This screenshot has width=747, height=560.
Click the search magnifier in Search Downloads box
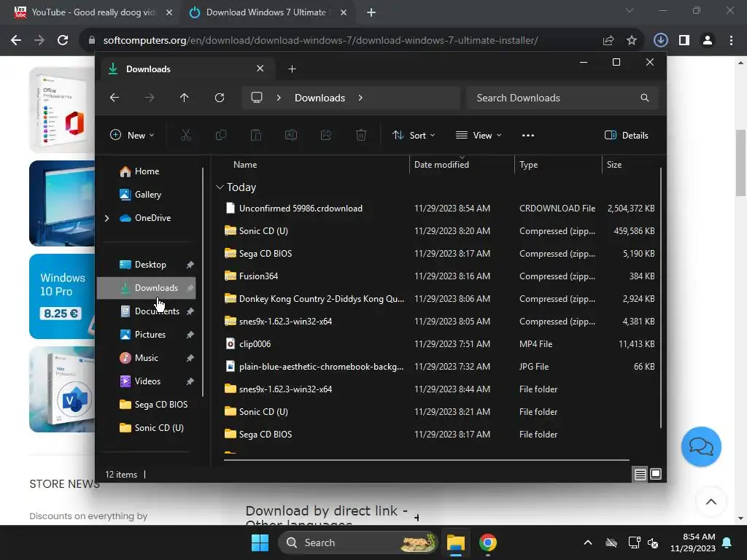pos(645,98)
